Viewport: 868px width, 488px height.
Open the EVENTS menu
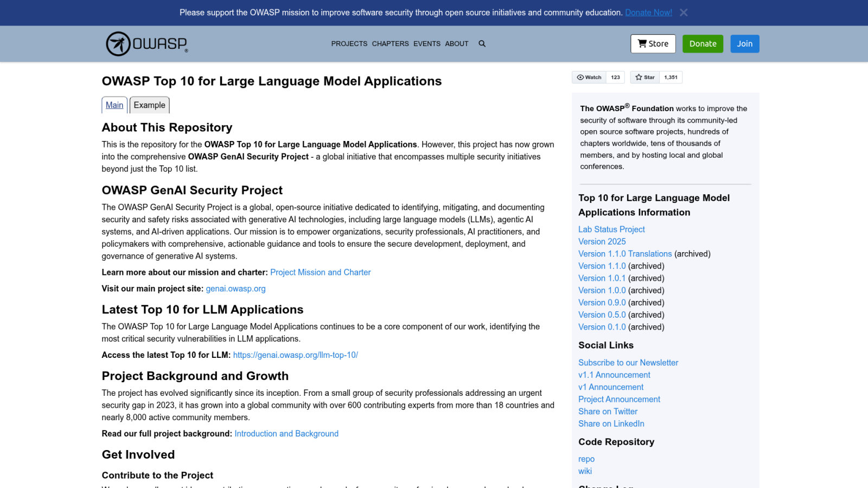tap(427, 44)
